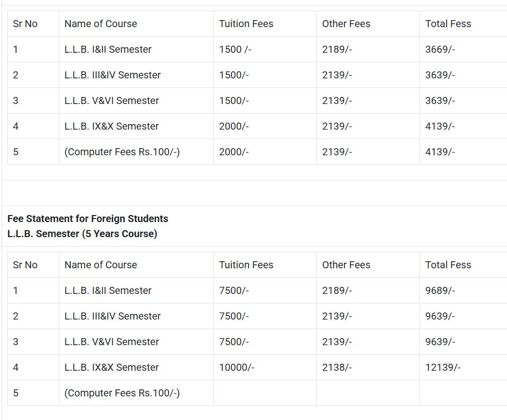Click "L.L.B. III&IV Semester" in top table
This screenshot has width=507, height=420.
113,75
